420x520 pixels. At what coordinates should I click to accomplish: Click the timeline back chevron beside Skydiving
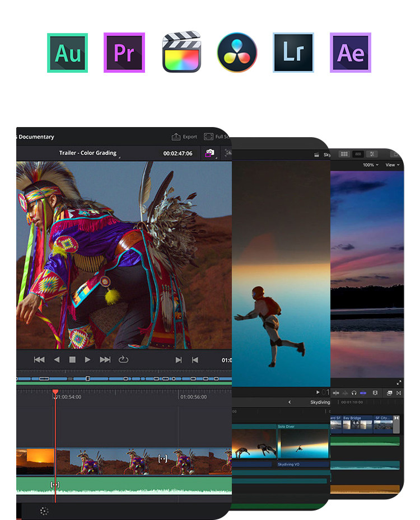coord(290,402)
